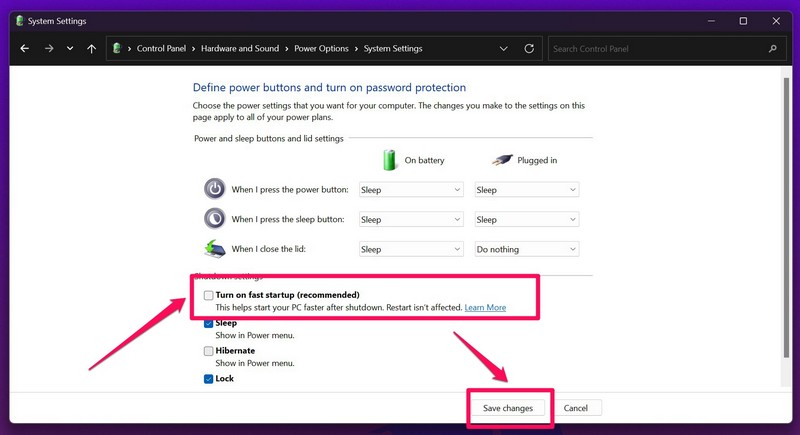Select the System Settings breadcrumb
Screen dimensions: 800x435
393,48
